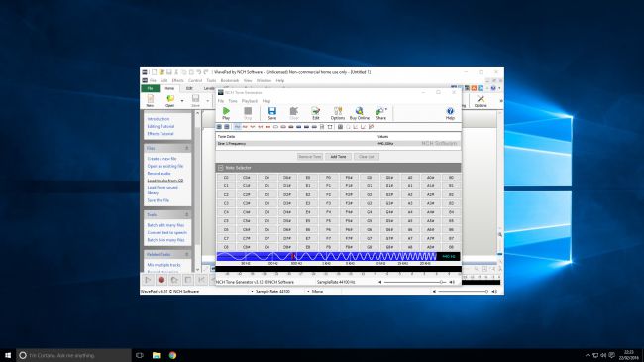This screenshot has height=362, width=644.
Task: Collapse the Tools sidebar section
Action: tap(187, 215)
